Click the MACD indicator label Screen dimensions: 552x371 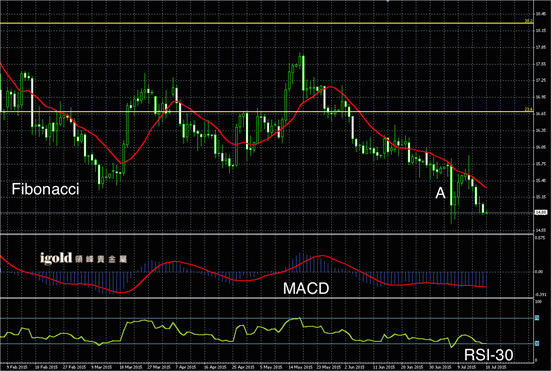[x=306, y=289]
